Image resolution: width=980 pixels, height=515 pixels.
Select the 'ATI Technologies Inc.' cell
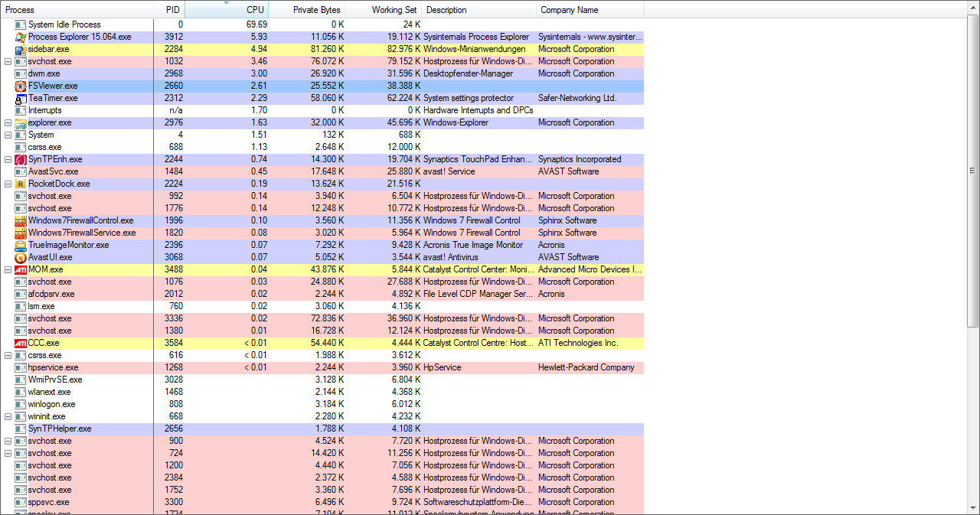coord(578,343)
